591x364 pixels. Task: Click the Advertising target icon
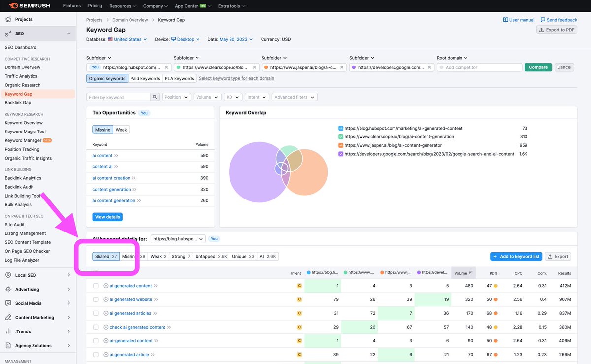(8, 289)
